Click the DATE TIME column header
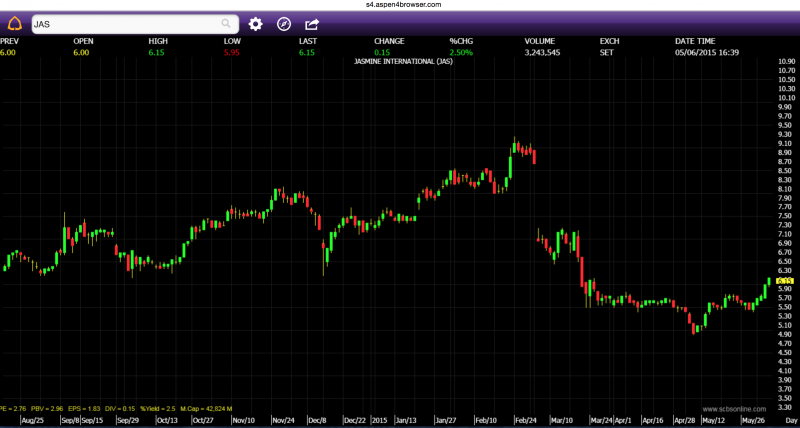 (698, 41)
